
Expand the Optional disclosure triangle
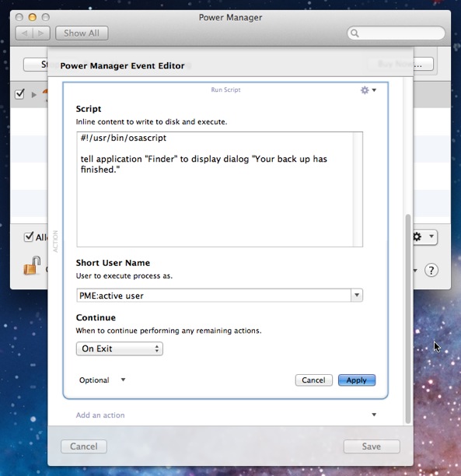point(123,380)
